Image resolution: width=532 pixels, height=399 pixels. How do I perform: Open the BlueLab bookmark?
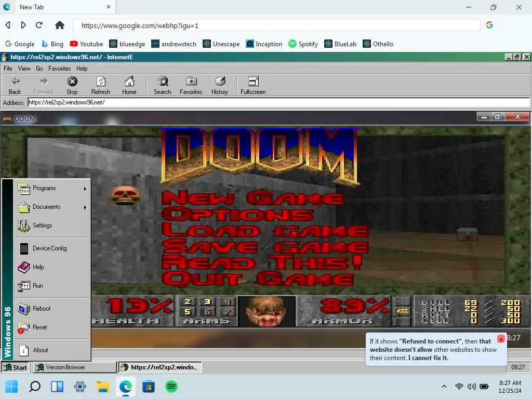340,44
